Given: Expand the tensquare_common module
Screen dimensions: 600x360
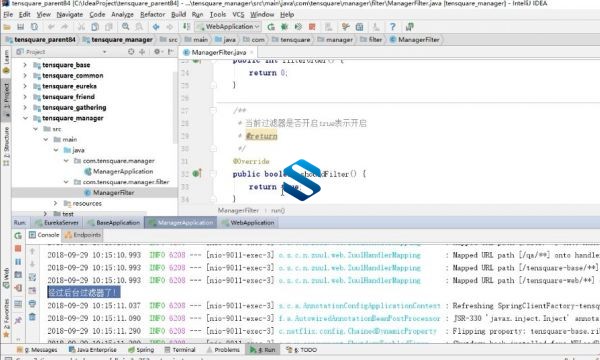Looking at the screenshot, I should coord(25,76).
